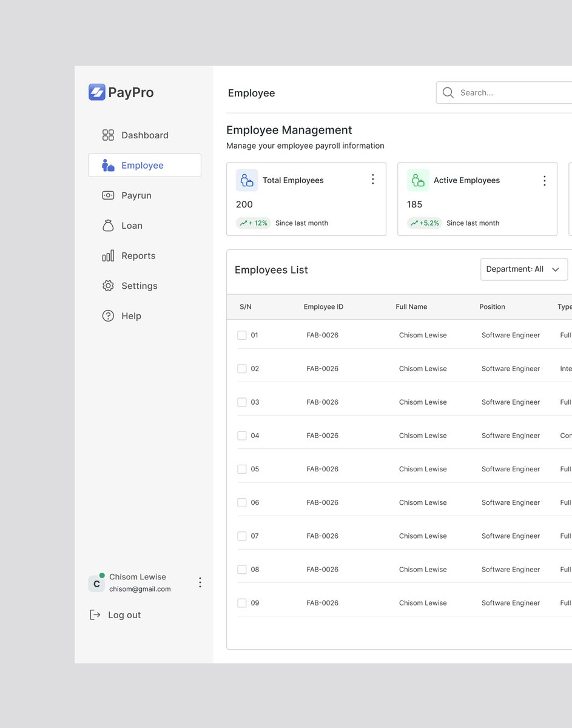This screenshot has width=572, height=728.
Task: Click the Loan money bag icon
Action: (x=108, y=226)
